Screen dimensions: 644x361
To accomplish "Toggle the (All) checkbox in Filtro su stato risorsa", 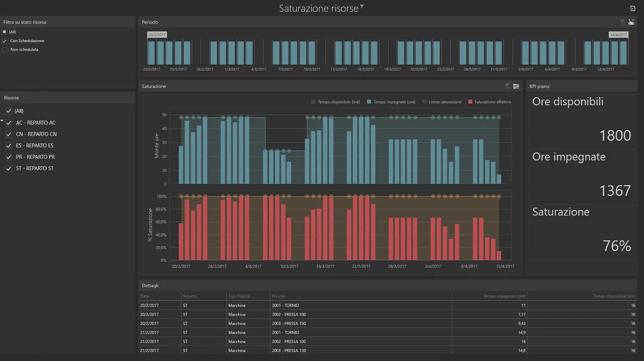I will (x=4, y=32).
